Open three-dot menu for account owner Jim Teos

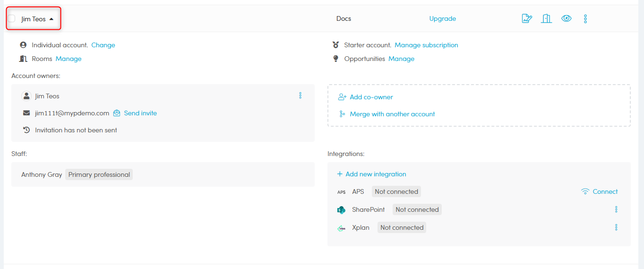tap(300, 96)
